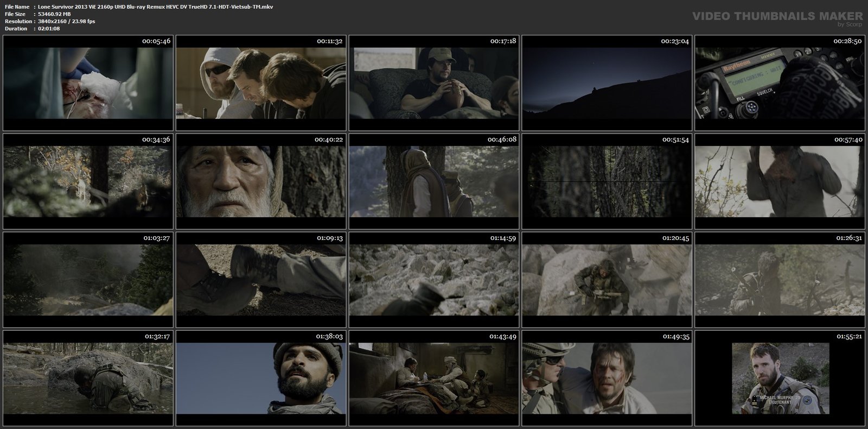Screen dimensions: 868x429
Task: Click the duration value 02:01:08
Action: point(49,28)
